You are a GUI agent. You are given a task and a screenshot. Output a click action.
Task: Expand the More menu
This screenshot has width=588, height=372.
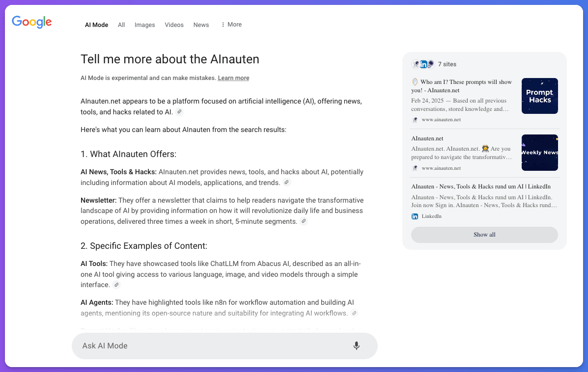232,25
